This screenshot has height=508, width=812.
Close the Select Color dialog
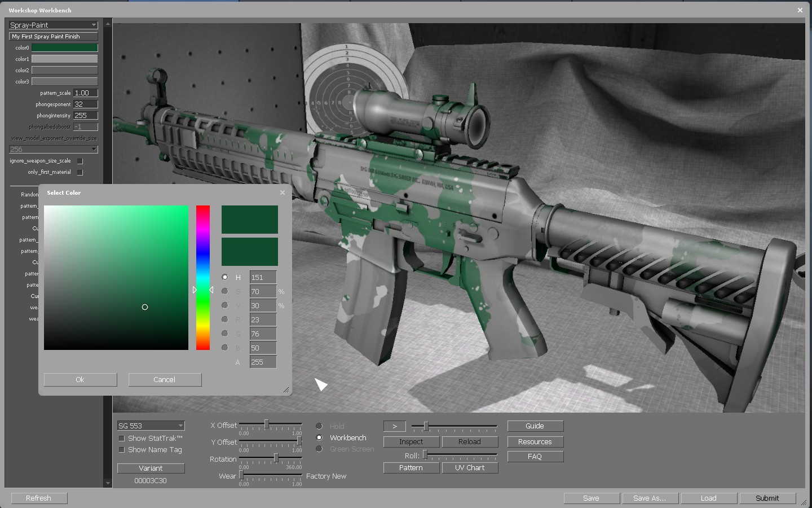(283, 192)
